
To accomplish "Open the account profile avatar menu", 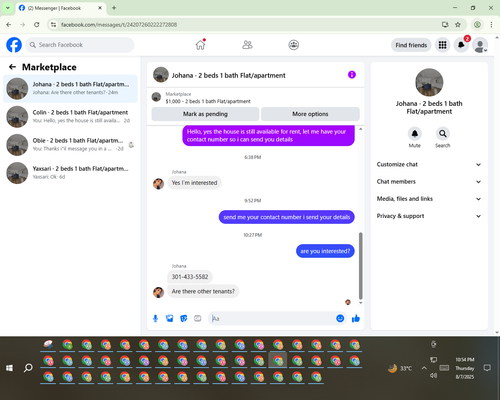I will click(480, 45).
